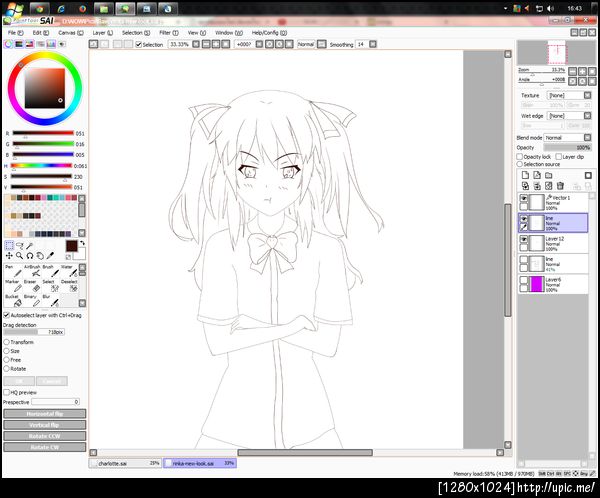Open the Blend mode dropdown
This screenshot has width=600, height=498.
[x=587, y=137]
